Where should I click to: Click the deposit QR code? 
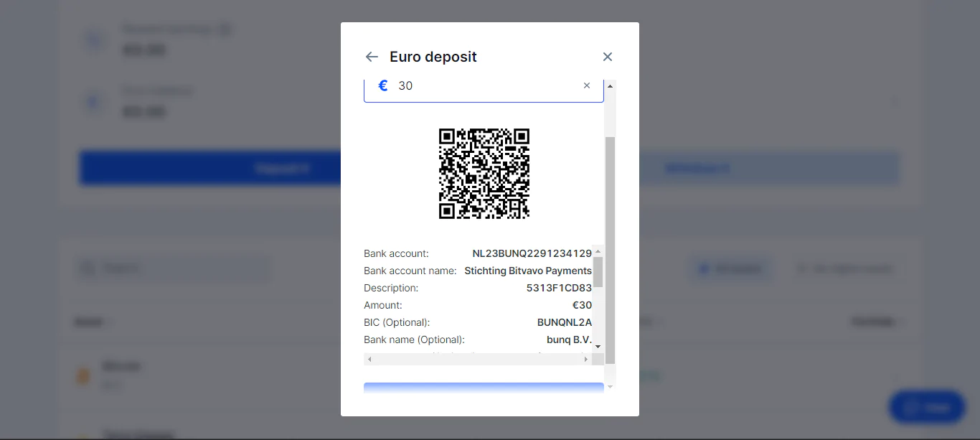click(484, 174)
